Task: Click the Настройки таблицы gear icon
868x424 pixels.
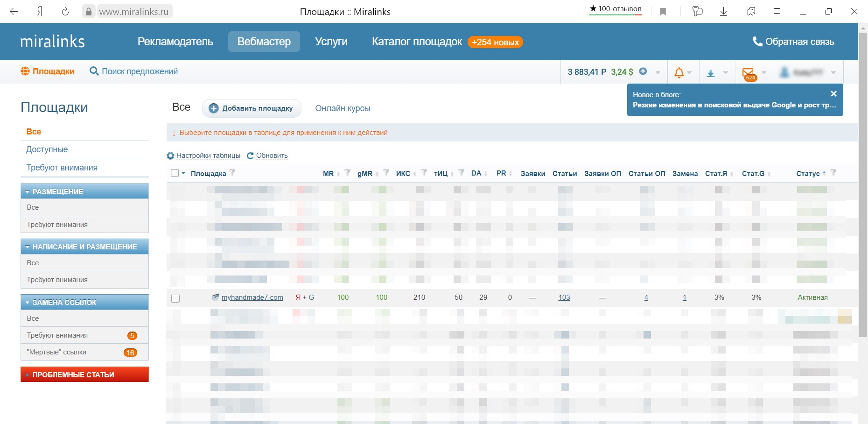Action: click(170, 156)
